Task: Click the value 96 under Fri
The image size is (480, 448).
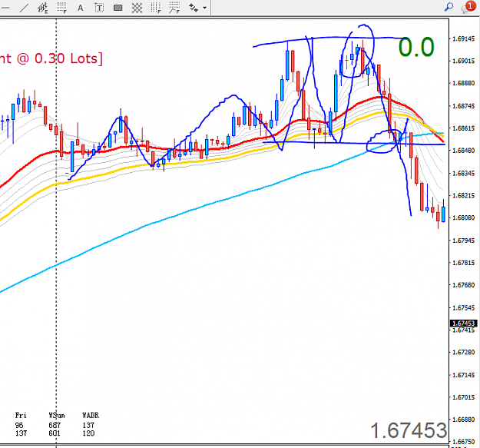Action: pos(19,426)
